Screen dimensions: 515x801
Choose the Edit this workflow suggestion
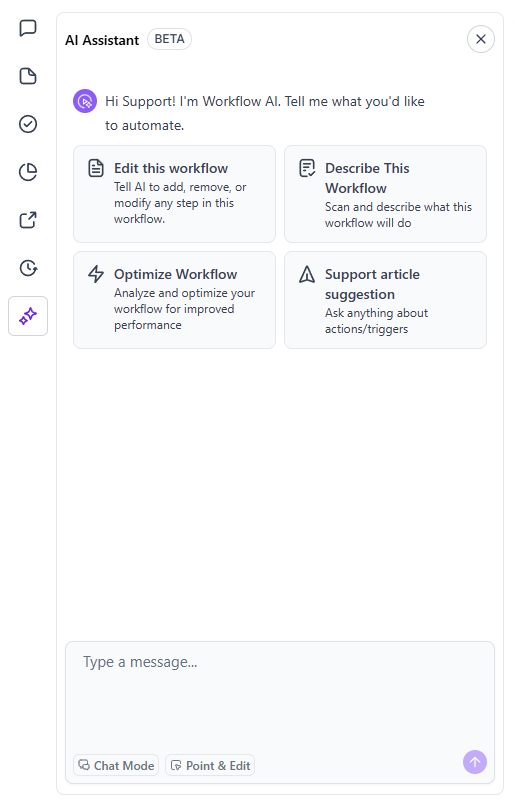[174, 194]
